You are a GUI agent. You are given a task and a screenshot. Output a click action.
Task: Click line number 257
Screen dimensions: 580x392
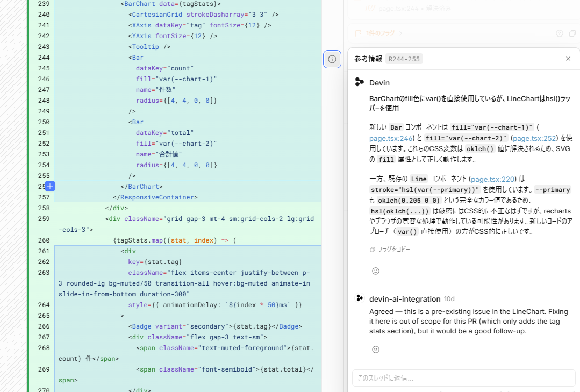point(44,197)
